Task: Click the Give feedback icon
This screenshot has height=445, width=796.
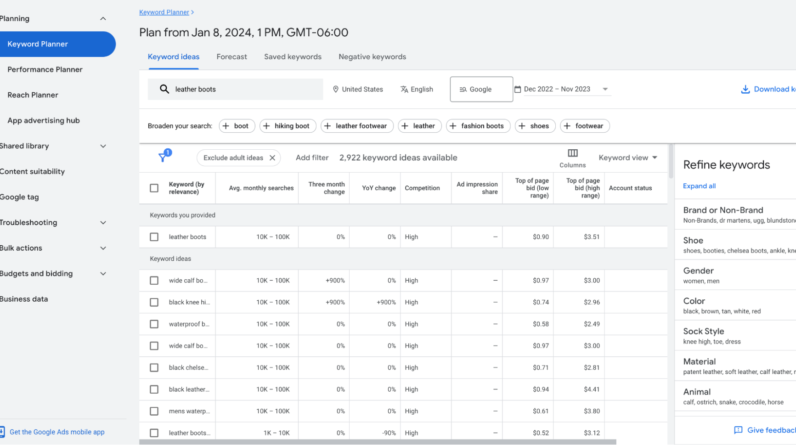Action: click(738, 430)
